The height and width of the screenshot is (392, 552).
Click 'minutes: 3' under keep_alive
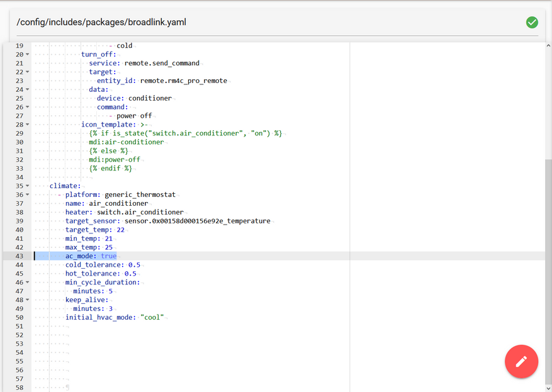(93, 308)
